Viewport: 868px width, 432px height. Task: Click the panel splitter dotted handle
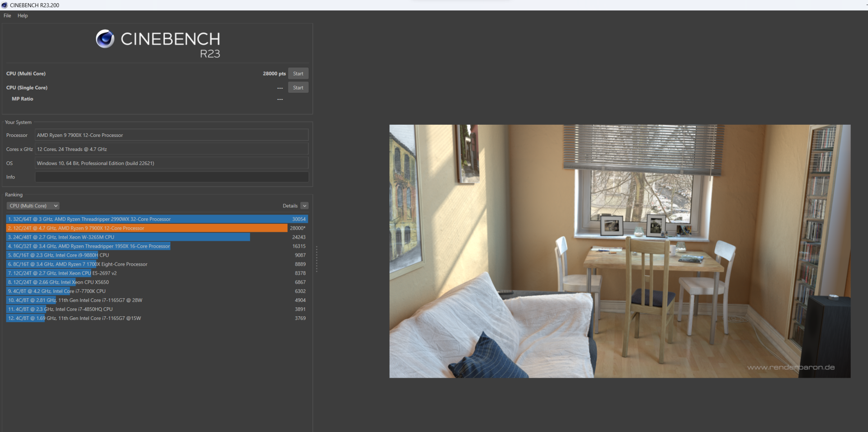click(x=316, y=259)
